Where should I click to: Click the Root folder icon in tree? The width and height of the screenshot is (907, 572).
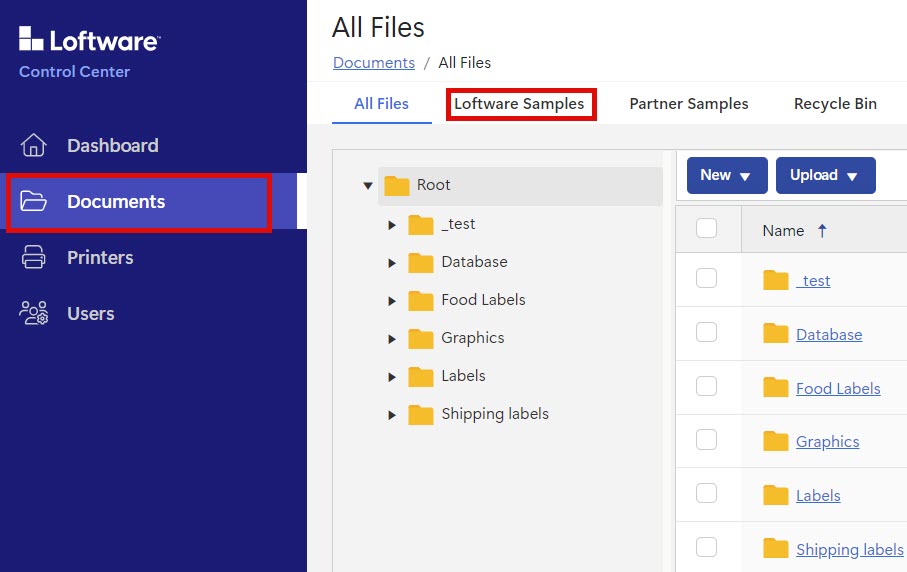pos(397,185)
